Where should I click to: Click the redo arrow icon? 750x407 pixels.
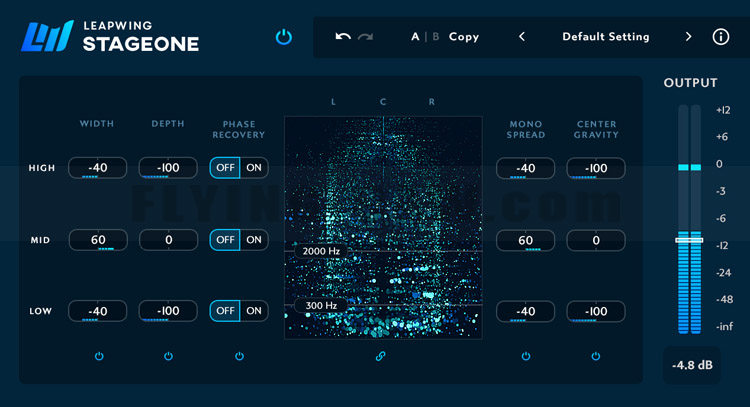click(x=365, y=37)
